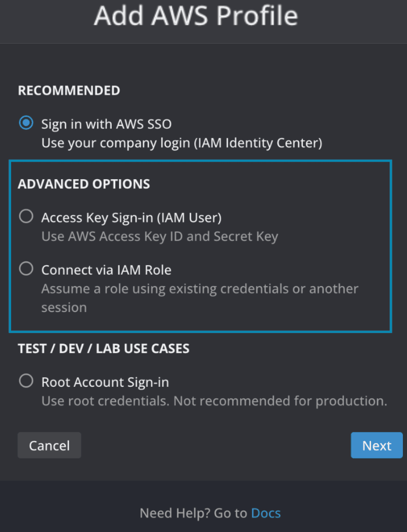Click the "Assume a role using existing credentials" text
407x532 pixels.
point(199,289)
